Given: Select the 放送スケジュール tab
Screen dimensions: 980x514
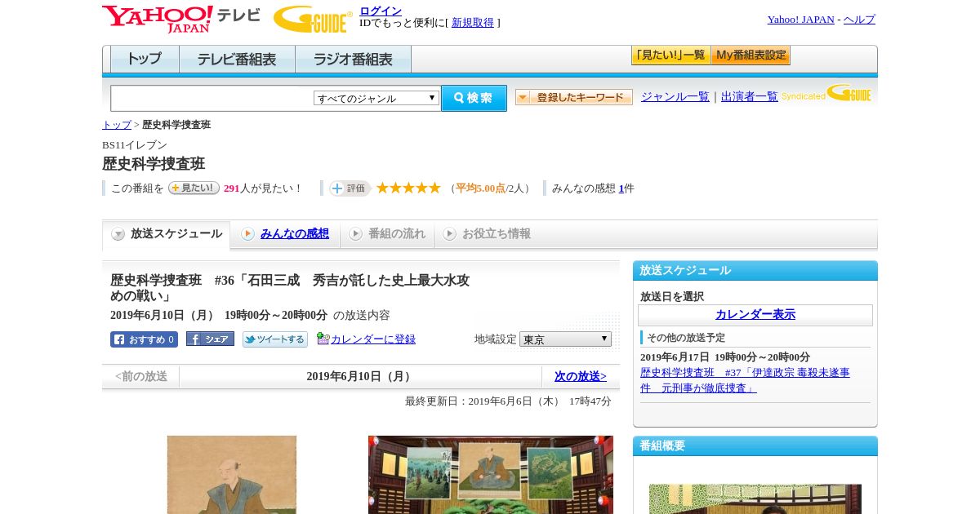Looking at the screenshot, I should pos(167,234).
